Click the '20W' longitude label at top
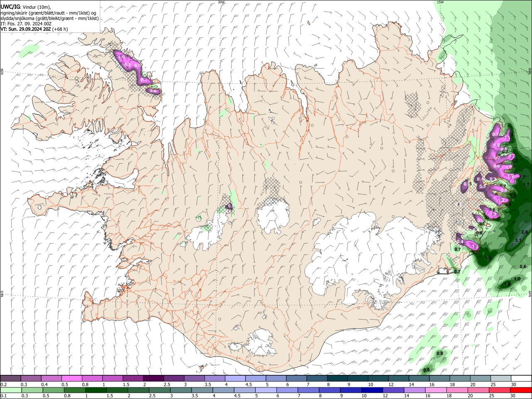Image resolution: width=532 pixels, height=399 pixels. click(x=221, y=2)
